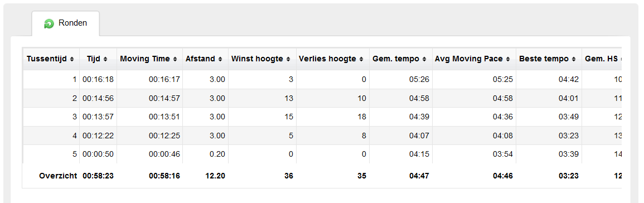644x203 pixels.
Task: Sort with Gem. tempo arrows
Action: point(425,59)
